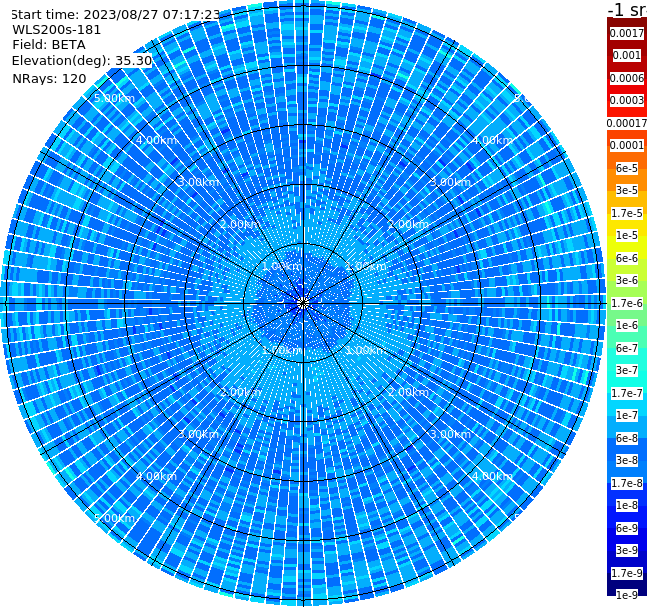Image resolution: width=647 pixels, height=607 pixels.
Task: Click the 0.0003 colorbar tick label
Action: click(x=627, y=100)
